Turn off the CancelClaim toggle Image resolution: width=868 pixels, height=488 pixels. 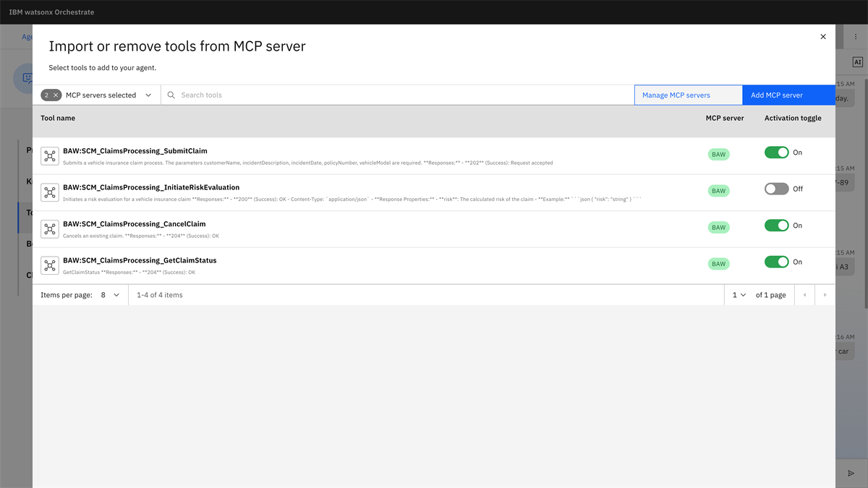776,226
